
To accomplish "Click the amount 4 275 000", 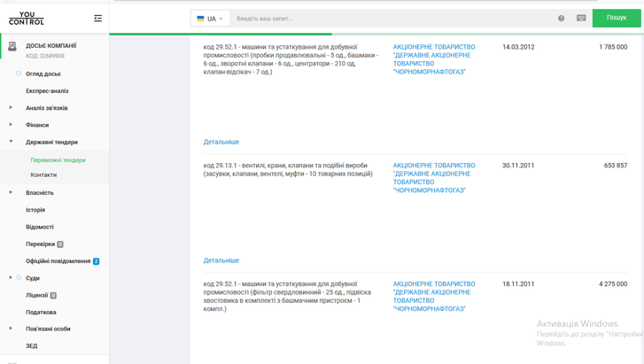I will (x=613, y=284).
